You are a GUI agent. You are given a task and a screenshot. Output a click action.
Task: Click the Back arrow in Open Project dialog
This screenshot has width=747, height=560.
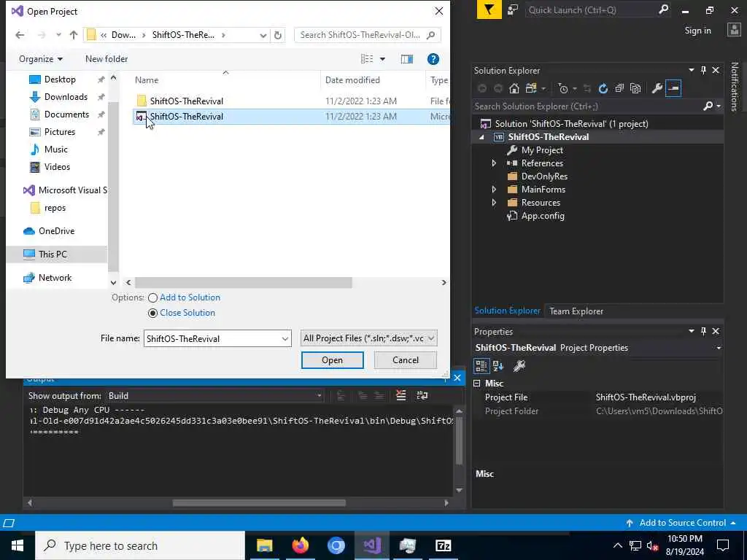(x=20, y=35)
